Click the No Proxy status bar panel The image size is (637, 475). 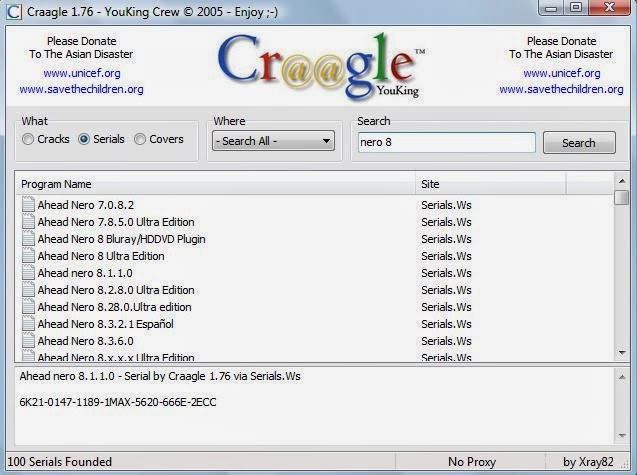(x=471, y=462)
